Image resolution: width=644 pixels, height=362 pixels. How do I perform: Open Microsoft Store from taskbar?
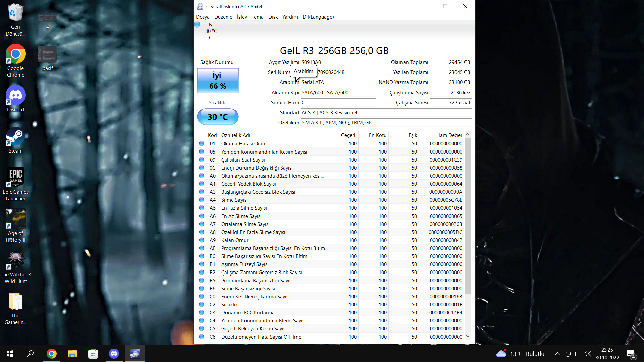point(93,354)
